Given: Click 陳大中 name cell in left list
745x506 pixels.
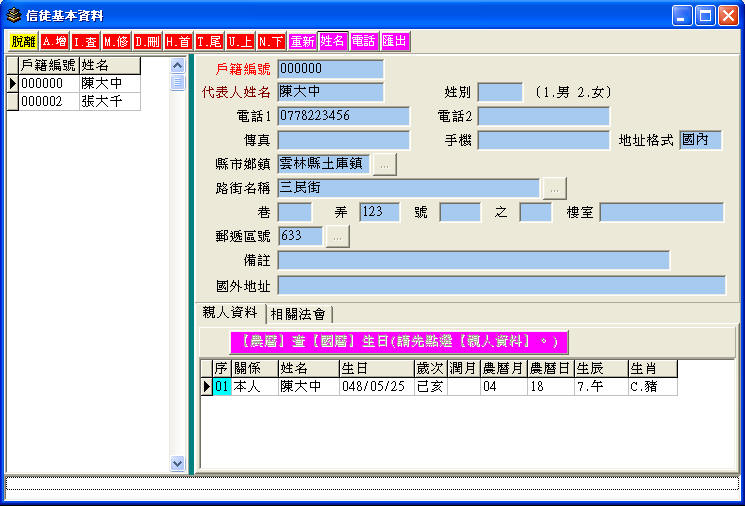Looking at the screenshot, I should click(x=110, y=84).
